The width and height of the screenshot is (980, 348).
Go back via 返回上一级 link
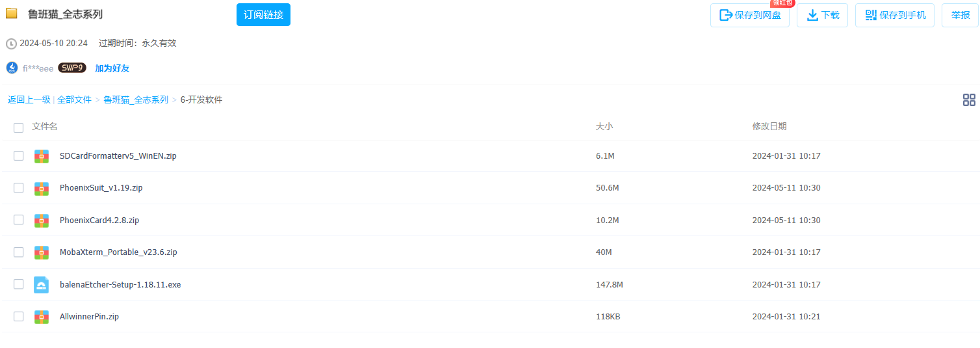coord(29,100)
